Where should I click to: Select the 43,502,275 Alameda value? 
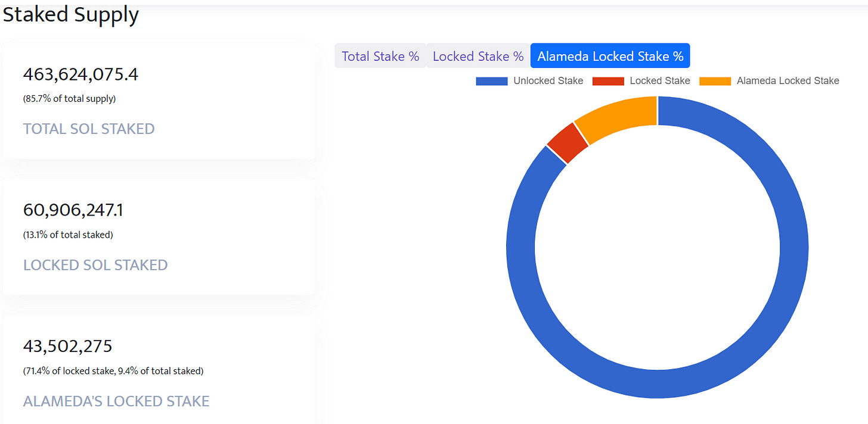[x=67, y=346]
